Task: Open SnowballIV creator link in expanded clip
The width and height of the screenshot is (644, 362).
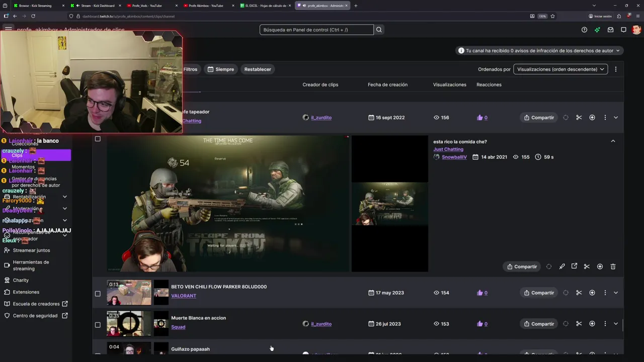Action: coord(454,157)
